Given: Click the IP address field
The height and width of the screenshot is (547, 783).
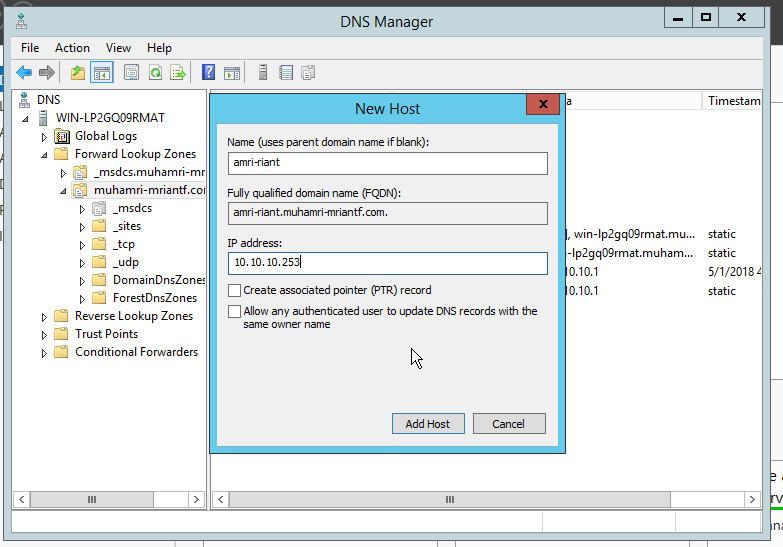Looking at the screenshot, I should (x=388, y=263).
